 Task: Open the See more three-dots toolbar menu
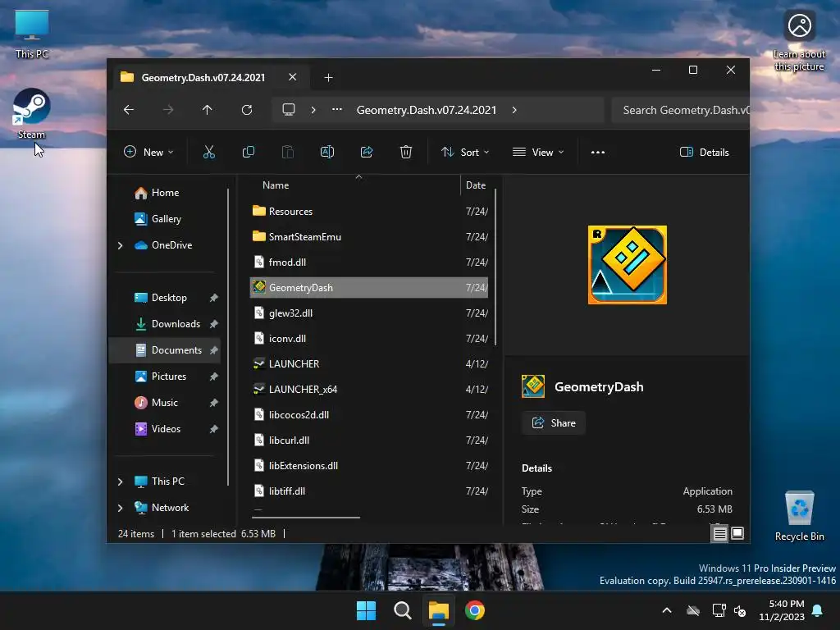pyautogui.click(x=598, y=152)
